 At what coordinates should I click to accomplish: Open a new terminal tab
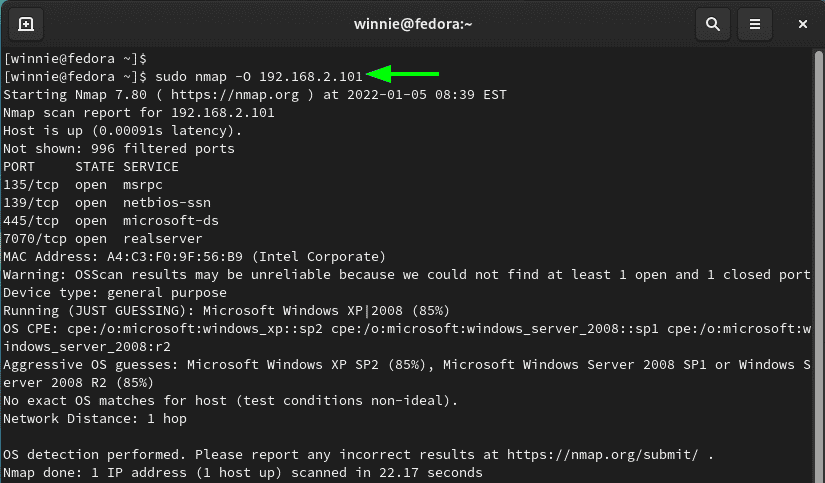[x=26, y=24]
